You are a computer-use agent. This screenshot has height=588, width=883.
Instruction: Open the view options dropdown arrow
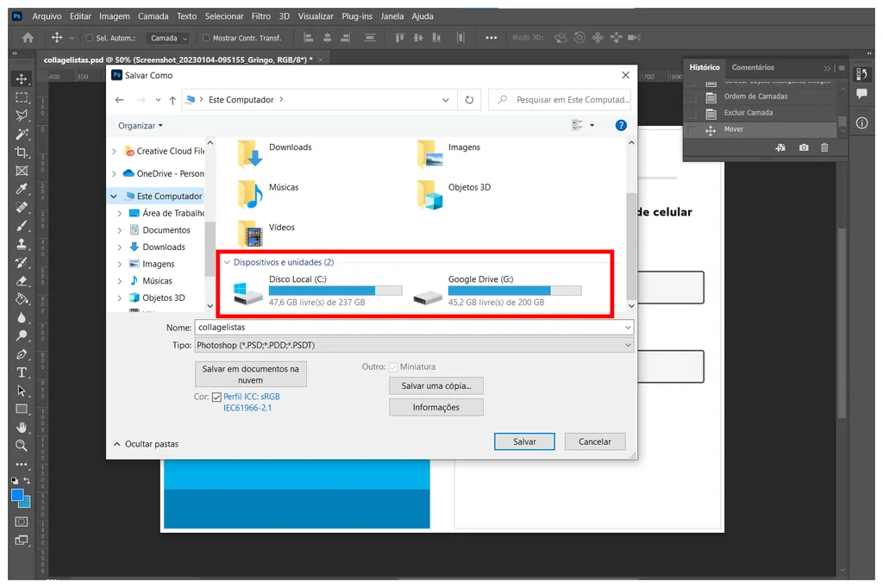coord(592,125)
